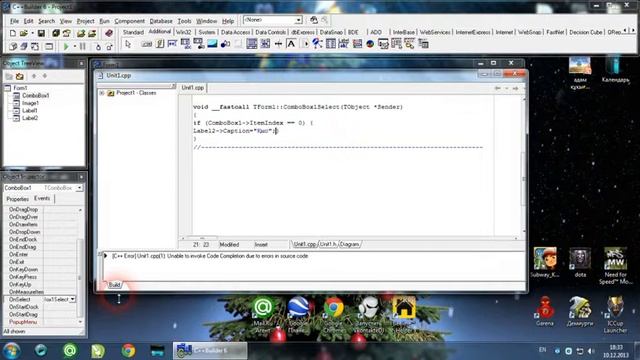
Task: Pick the BitBtn component icon
Action: pos(147,44)
